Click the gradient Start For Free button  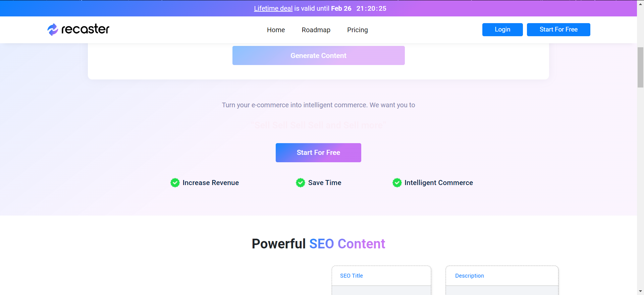tap(318, 153)
